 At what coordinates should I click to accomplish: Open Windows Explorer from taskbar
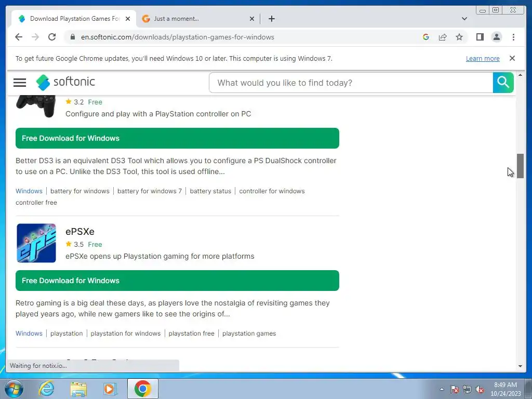coord(78,389)
